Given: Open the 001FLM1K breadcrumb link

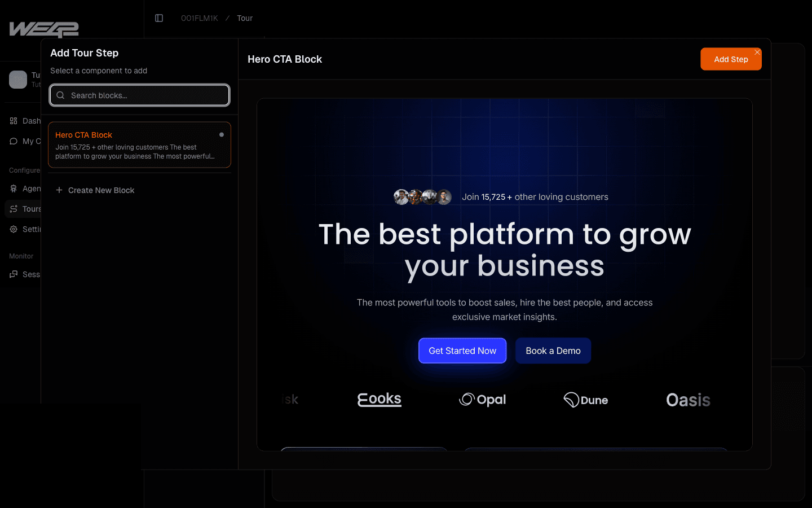Looking at the screenshot, I should (x=199, y=18).
